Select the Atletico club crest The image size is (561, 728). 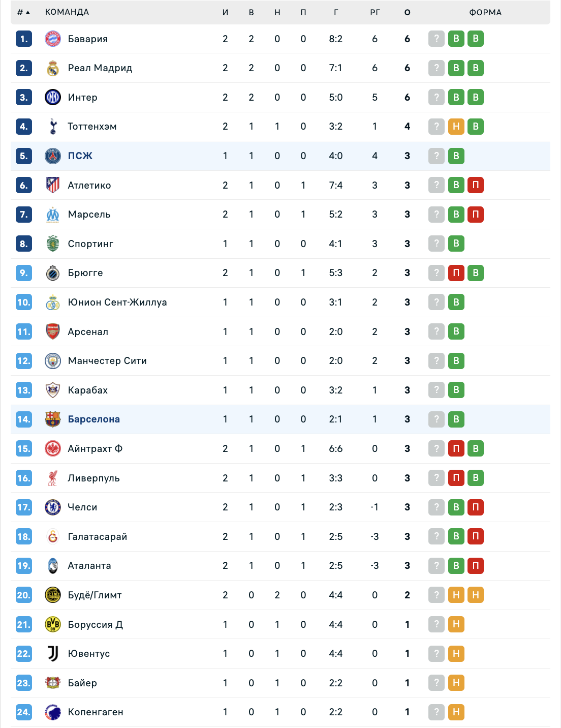[x=53, y=185]
